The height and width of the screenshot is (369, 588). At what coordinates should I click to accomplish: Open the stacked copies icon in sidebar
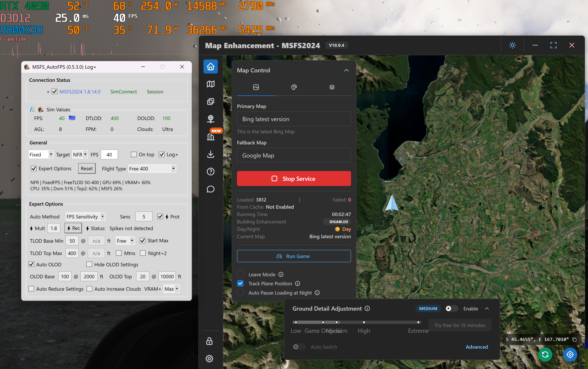(211, 102)
